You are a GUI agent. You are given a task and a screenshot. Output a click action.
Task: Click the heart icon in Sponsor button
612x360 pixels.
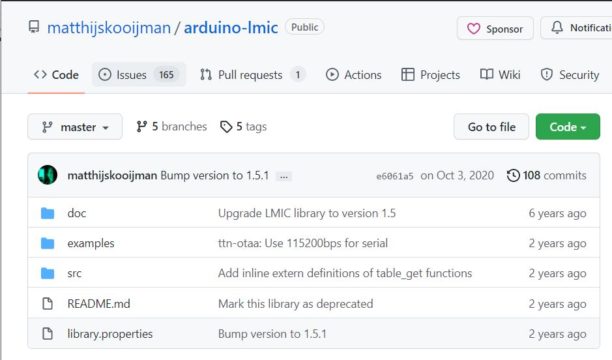(473, 29)
